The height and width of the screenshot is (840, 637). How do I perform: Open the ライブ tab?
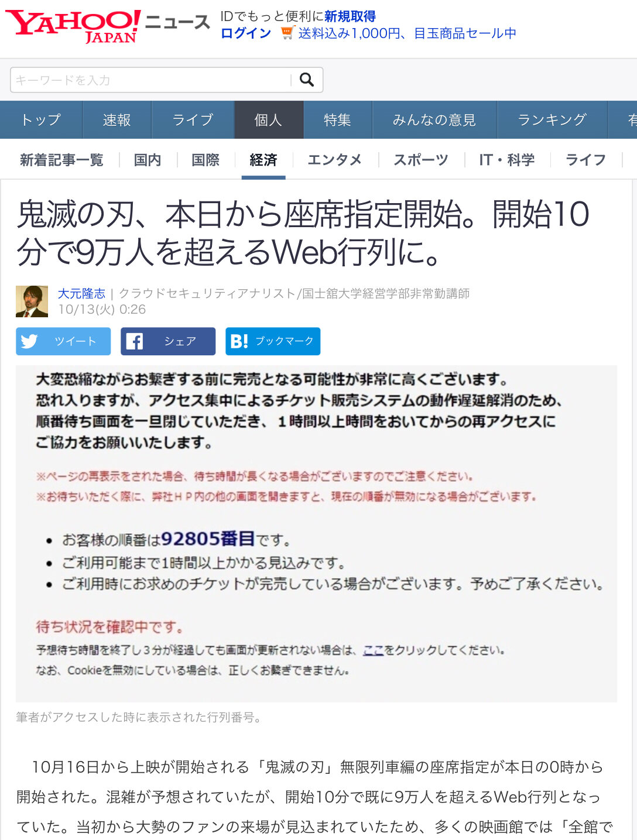(x=193, y=120)
